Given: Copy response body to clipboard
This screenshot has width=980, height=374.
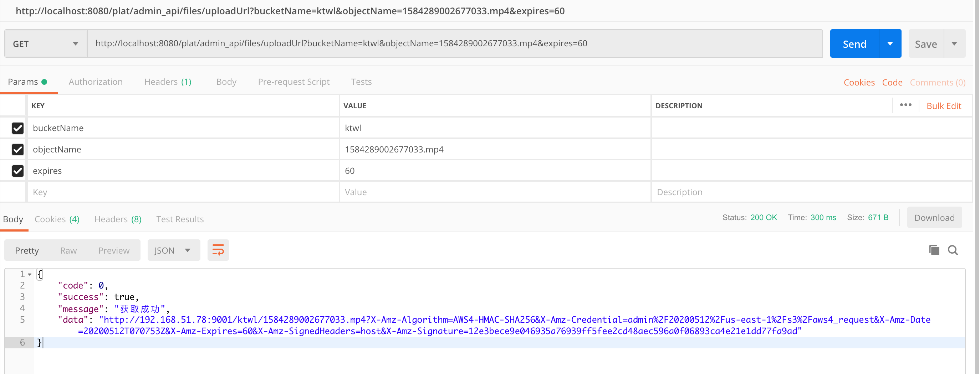Looking at the screenshot, I should (x=934, y=250).
